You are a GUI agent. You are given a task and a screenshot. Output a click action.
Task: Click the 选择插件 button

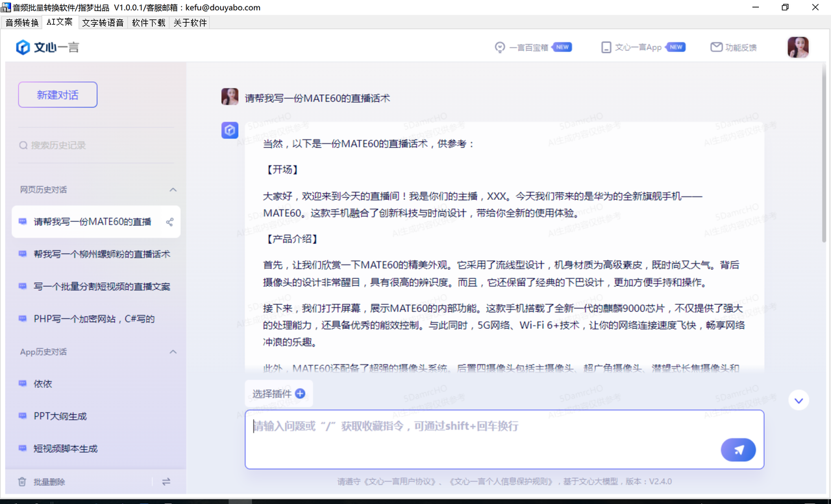[279, 393]
